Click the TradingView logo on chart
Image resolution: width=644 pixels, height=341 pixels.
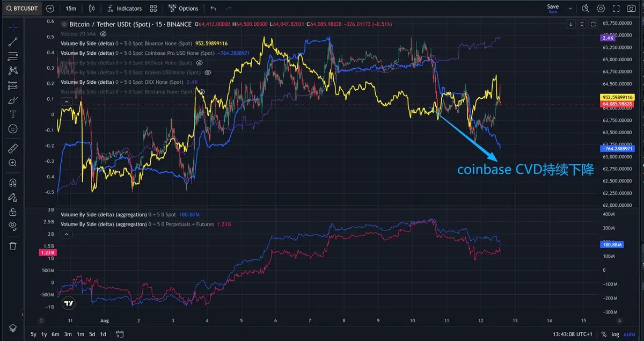68,303
